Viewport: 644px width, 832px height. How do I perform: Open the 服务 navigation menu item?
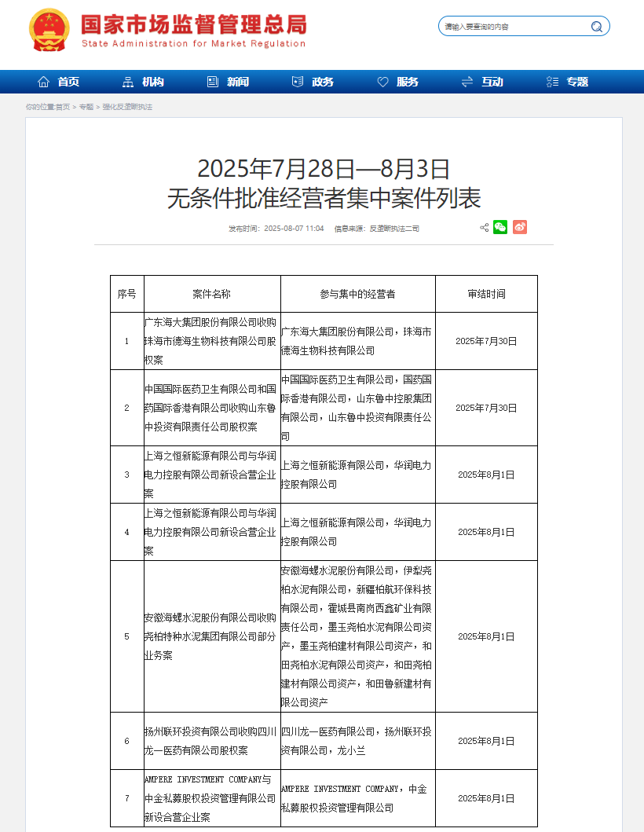pos(408,82)
